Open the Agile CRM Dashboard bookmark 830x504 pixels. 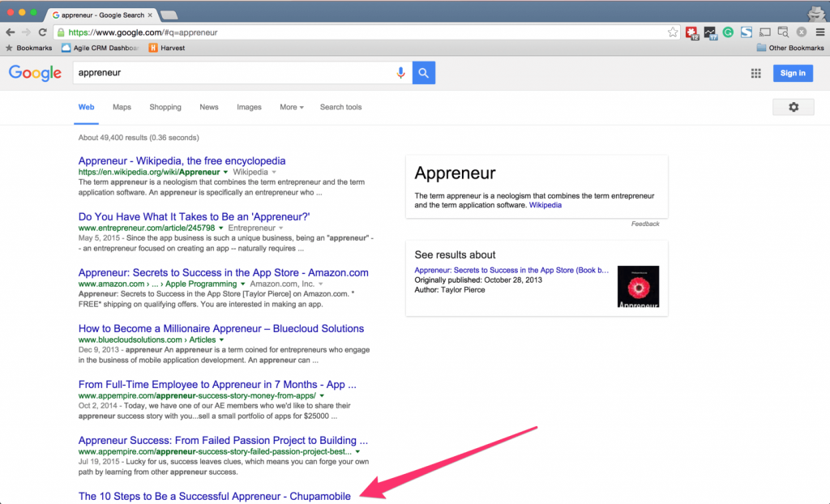(100, 48)
